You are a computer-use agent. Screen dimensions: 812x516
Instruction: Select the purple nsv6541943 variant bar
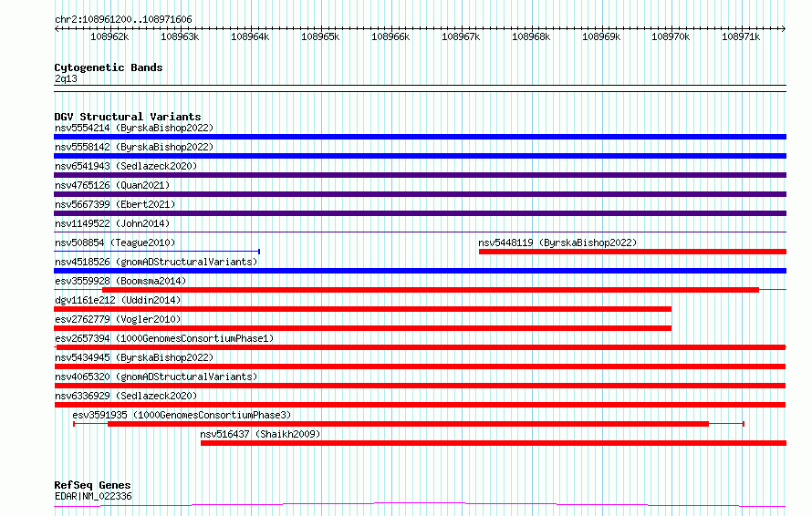(420, 175)
